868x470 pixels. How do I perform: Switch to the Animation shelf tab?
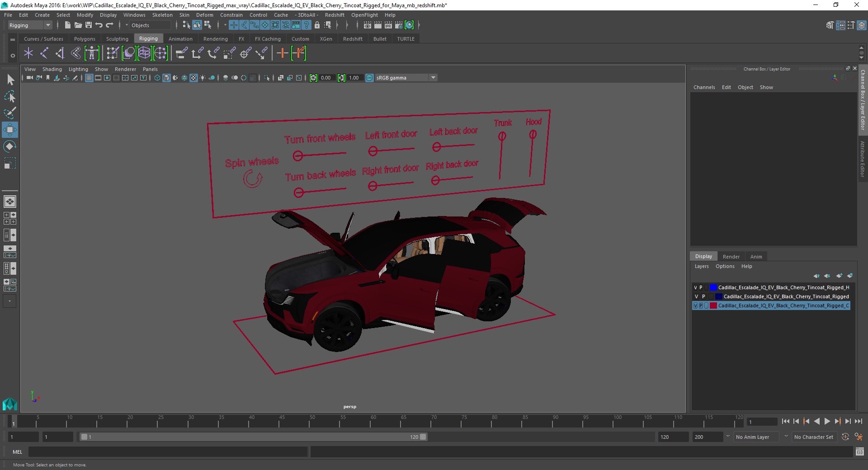[180, 39]
